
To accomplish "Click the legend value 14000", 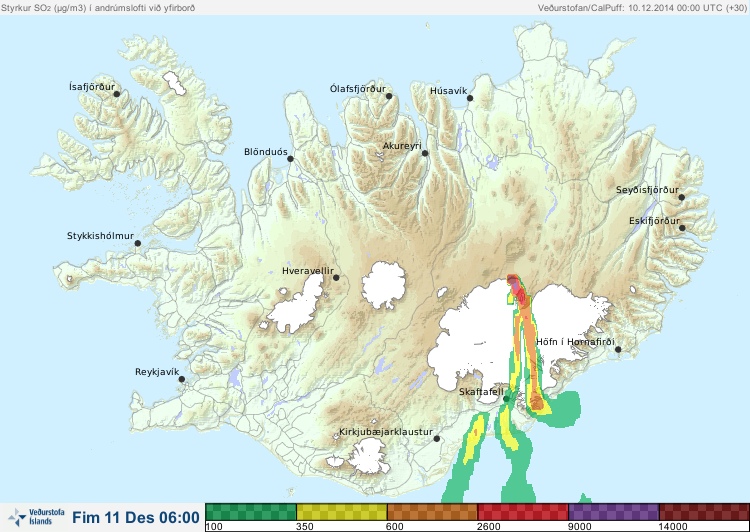I will [x=673, y=527].
